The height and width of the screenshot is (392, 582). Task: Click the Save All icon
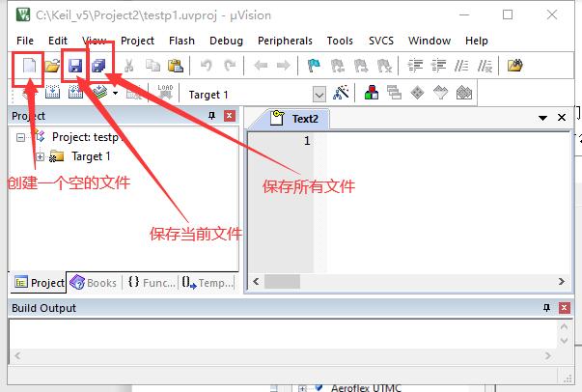pyautogui.click(x=98, y=66)
